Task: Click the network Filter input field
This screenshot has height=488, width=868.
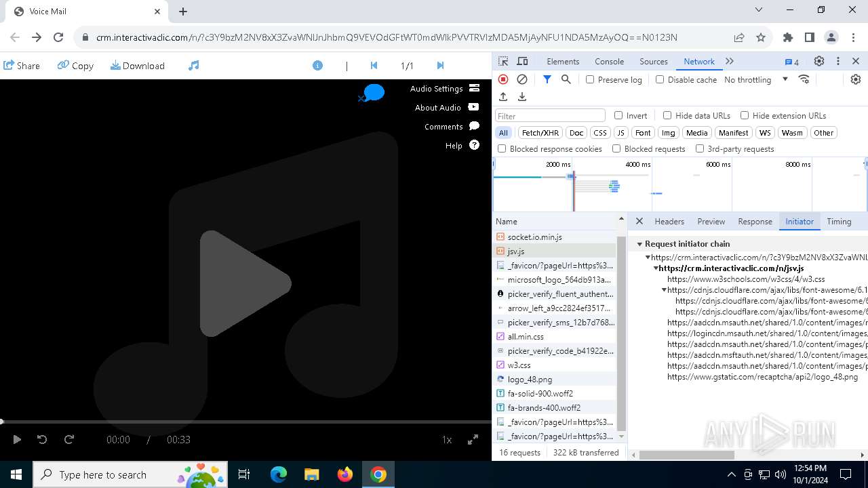Action: click(x=550, y=116)
